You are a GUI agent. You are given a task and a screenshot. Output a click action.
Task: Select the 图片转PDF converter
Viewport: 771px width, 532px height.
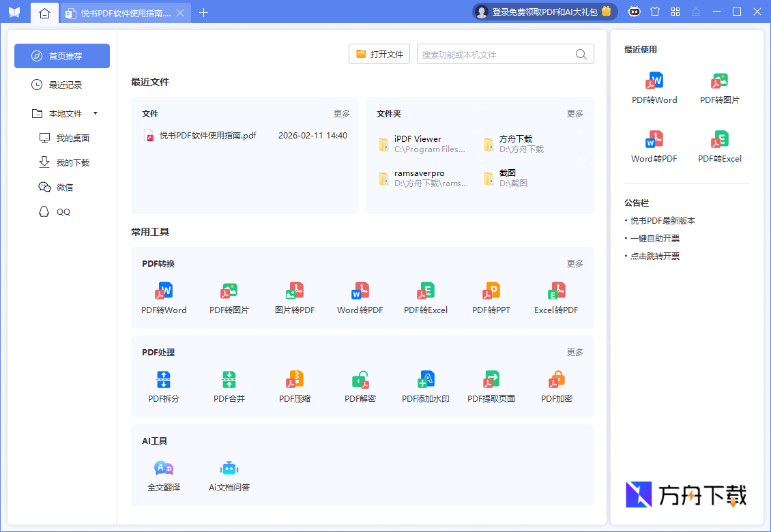click(x=294, y=298)
